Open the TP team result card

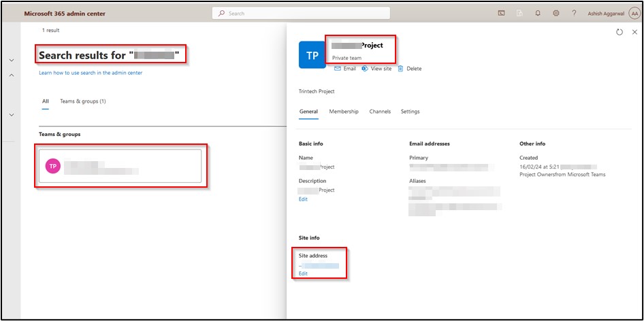pyautogui.click(x=120, y=166)
